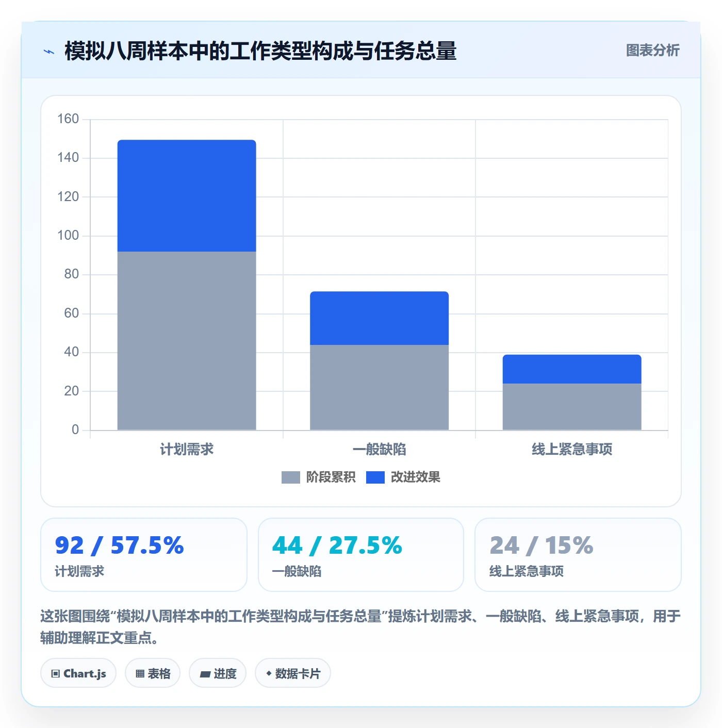The width and height of the screenshot is (722, 728).
Task: Select the 表格 tag chip
Action: [x=153, y=673]
